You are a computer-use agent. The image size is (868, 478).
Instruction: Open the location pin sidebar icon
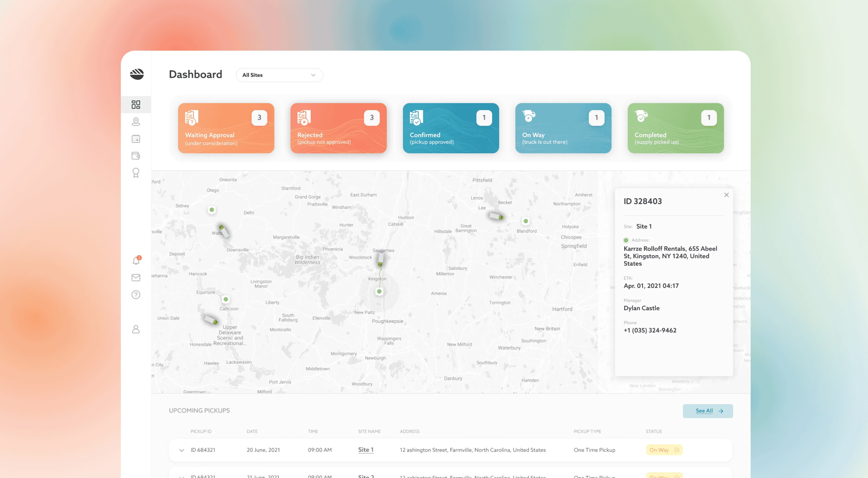click(x=136, y=121)
